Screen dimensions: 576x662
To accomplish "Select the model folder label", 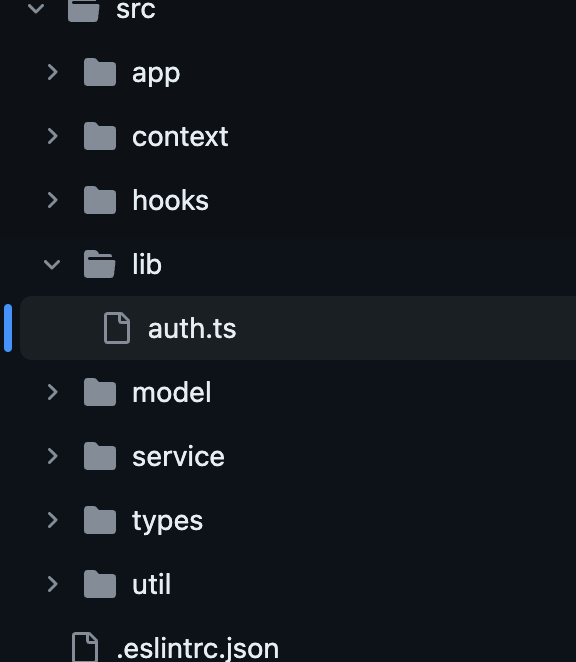I will coord(171,392).
